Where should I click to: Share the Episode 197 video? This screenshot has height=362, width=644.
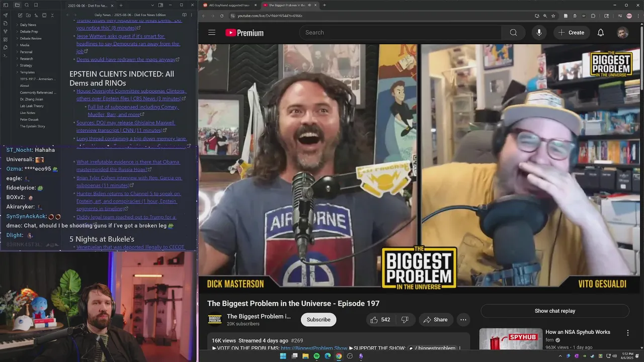click(436, 320)
